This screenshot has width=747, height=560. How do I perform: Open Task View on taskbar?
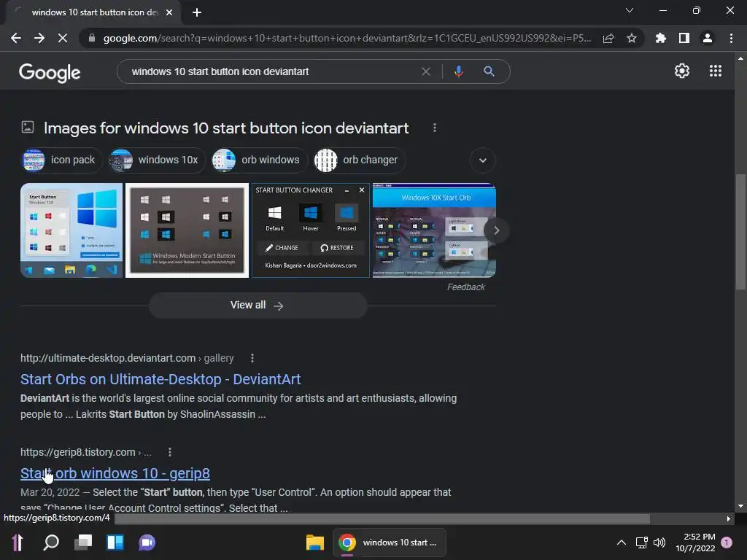83,542
